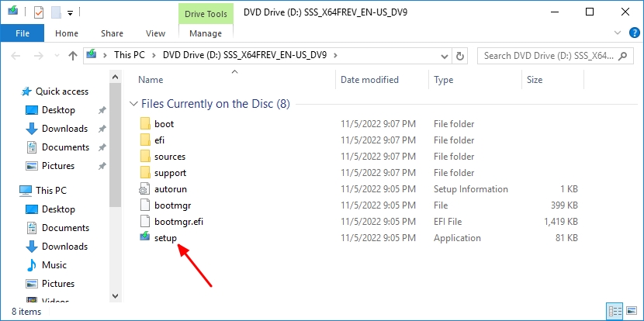Switch to Details view using status bar icon
This screenshot has width=644, height=321.
(x=615, y=312)
